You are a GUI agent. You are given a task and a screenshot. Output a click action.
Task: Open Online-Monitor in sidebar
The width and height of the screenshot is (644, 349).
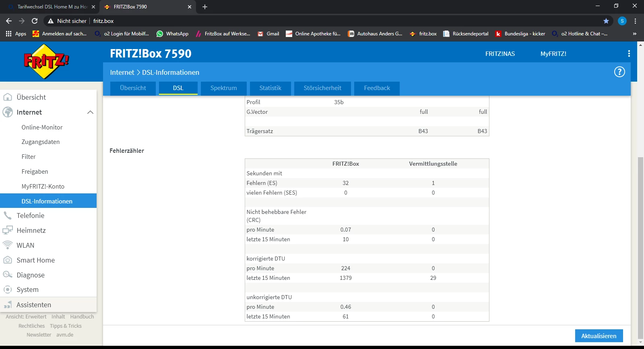coord(42,127)
